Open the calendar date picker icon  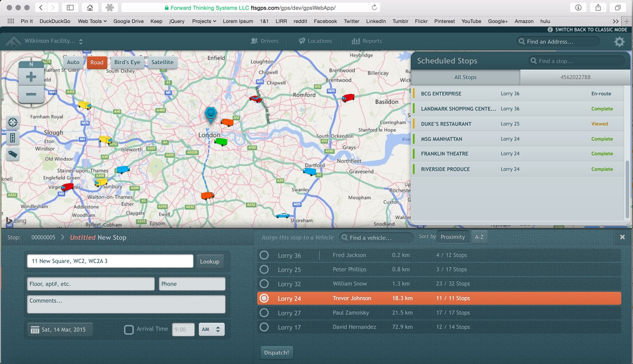pos(35,329)
